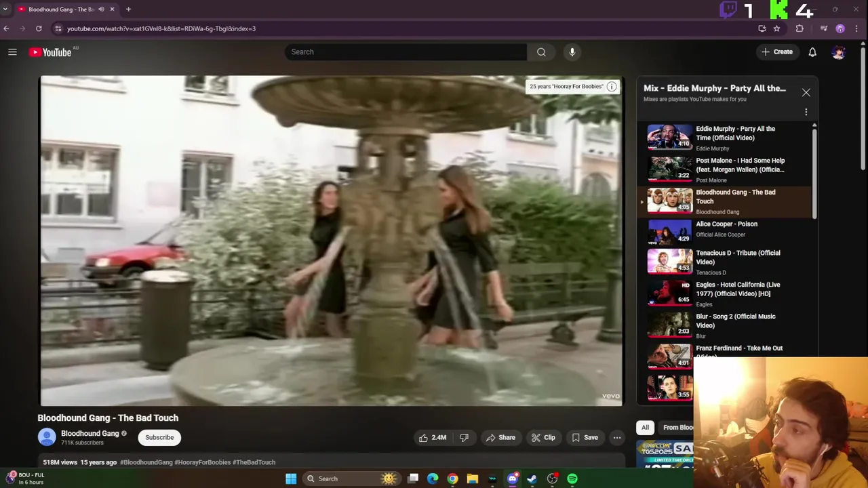Open the BOU - FUL taskbar widget
The height and width of the screenshot is (488, 868).
point(26,479)
